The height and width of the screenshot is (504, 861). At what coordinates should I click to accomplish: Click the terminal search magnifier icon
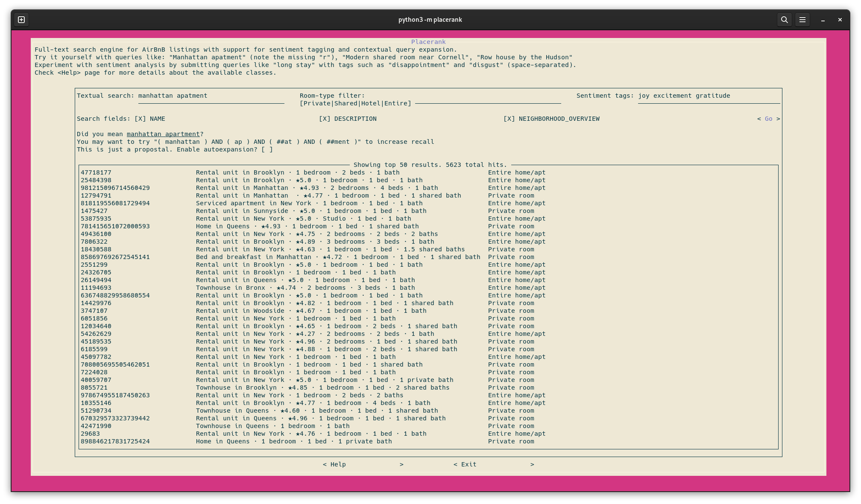(784, 20)
